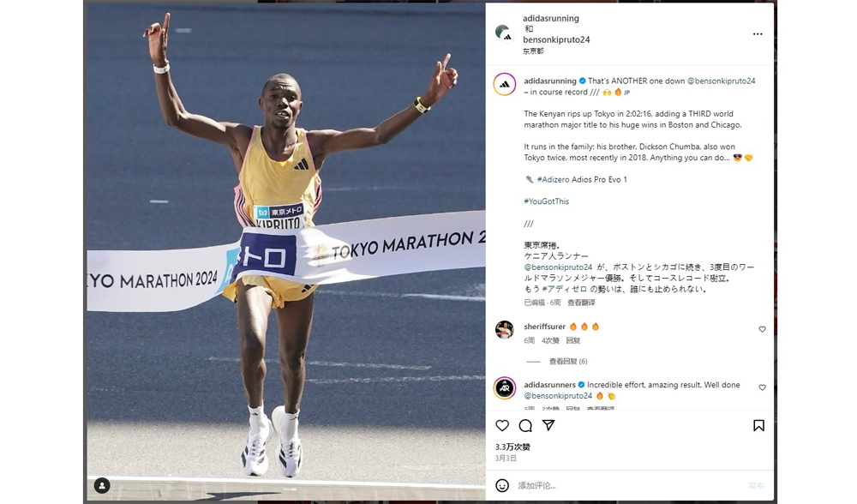Open the #YouGotThis hashtag

[547, 201]
